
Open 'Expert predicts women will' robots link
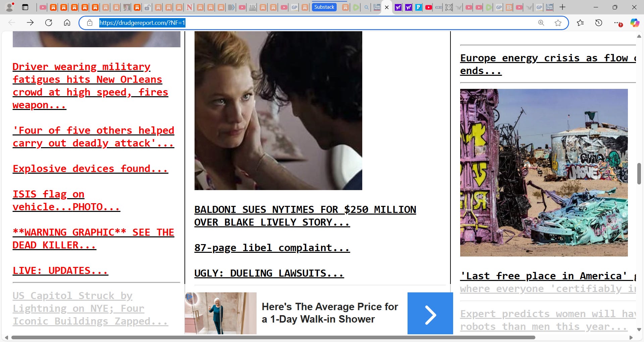[x=548, y=320]
